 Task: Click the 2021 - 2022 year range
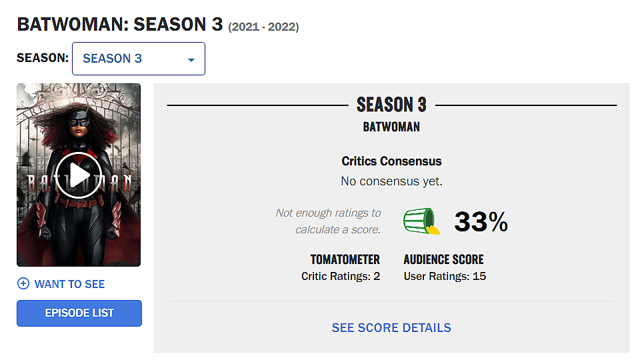(264, 27)
